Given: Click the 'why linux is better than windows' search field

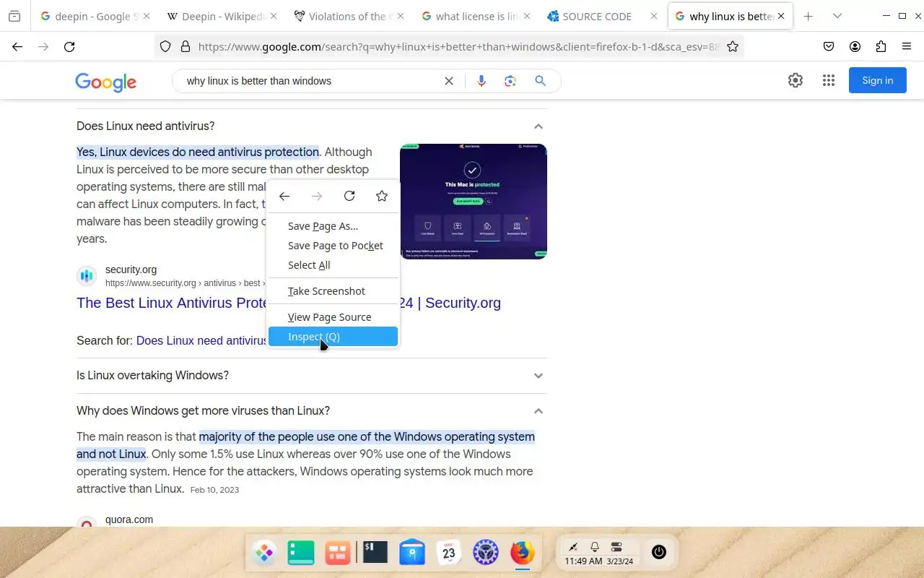Looking at the screenshot, I should [x=310, y=81].
